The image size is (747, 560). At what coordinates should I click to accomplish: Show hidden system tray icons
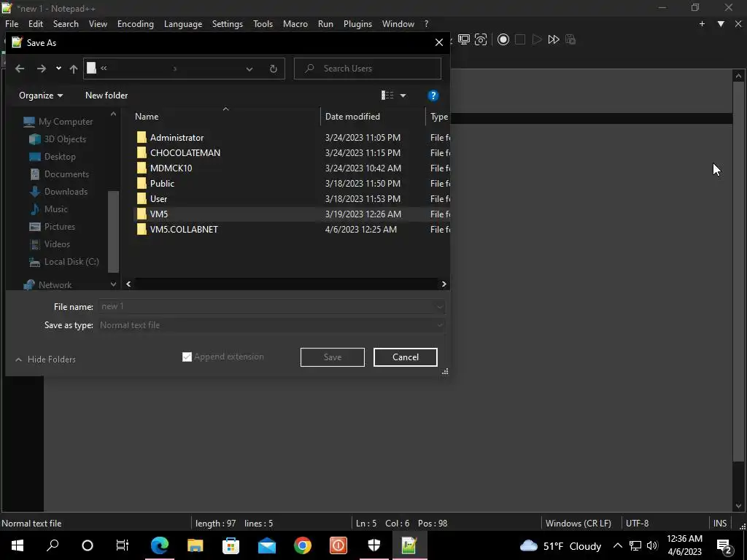click(617, 545)
